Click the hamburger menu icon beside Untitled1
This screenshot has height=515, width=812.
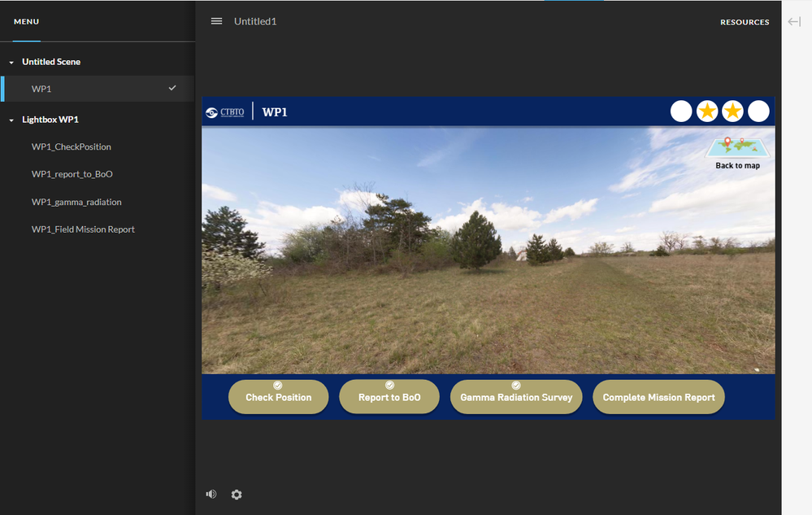click(216, 21)
